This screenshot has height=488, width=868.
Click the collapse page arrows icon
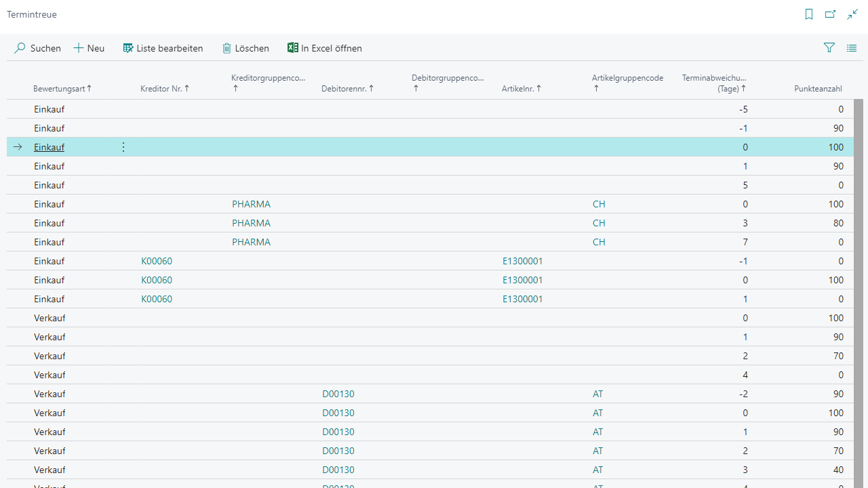[852, 14]
